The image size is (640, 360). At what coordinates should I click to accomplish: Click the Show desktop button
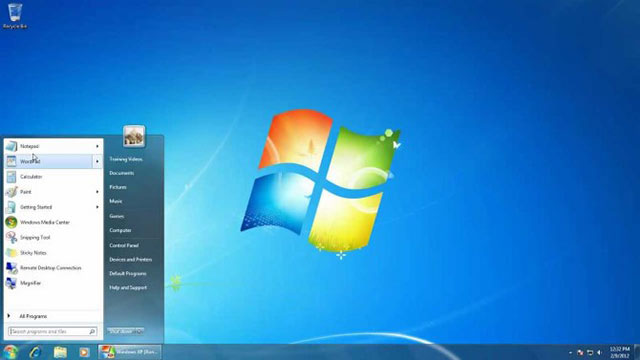(x=637, y=352)
